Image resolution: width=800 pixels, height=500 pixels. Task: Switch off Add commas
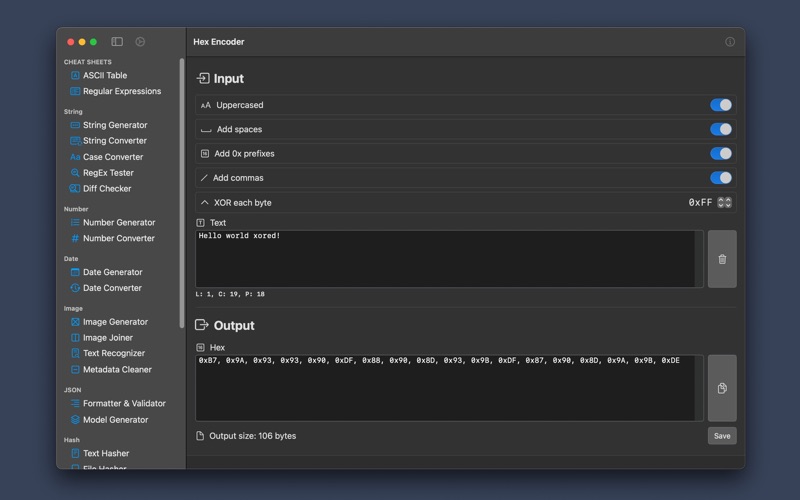pyautogui.click(x=720, y=178)
